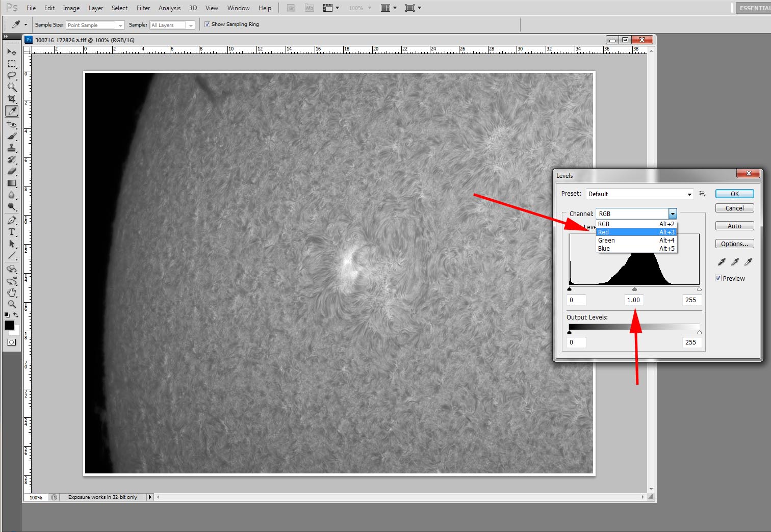This screenshot has height=532, width=771.
Task: Select the Crop tool
Action: 12,99
